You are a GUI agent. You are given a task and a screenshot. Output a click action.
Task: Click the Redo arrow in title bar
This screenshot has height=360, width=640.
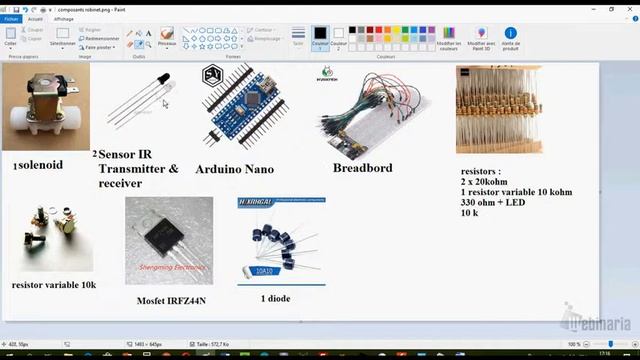[x=34, y=9]
